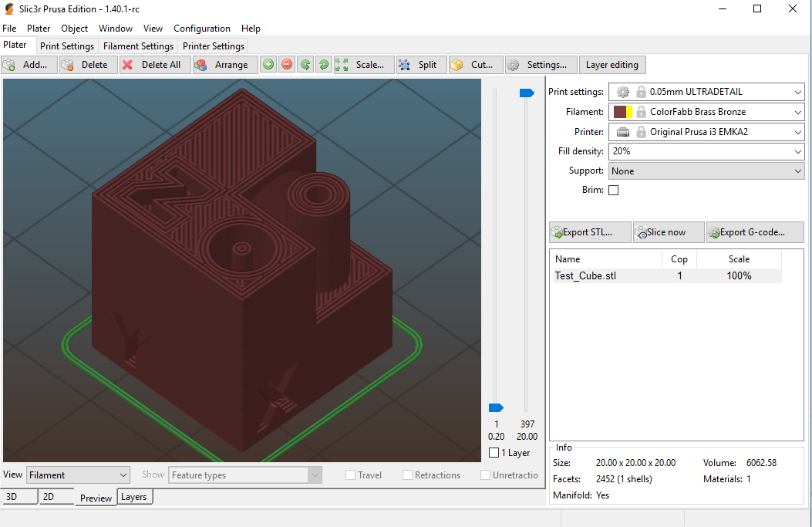The height and width of the screenshot is (527, 812).
Task: Open the Object menu
Action: point(75,29)
